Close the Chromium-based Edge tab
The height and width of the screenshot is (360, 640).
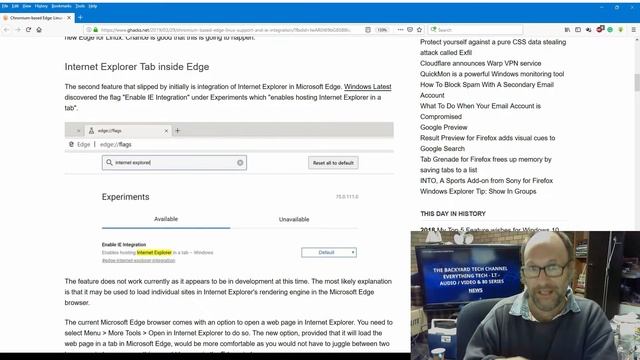[x=69, y=18]
